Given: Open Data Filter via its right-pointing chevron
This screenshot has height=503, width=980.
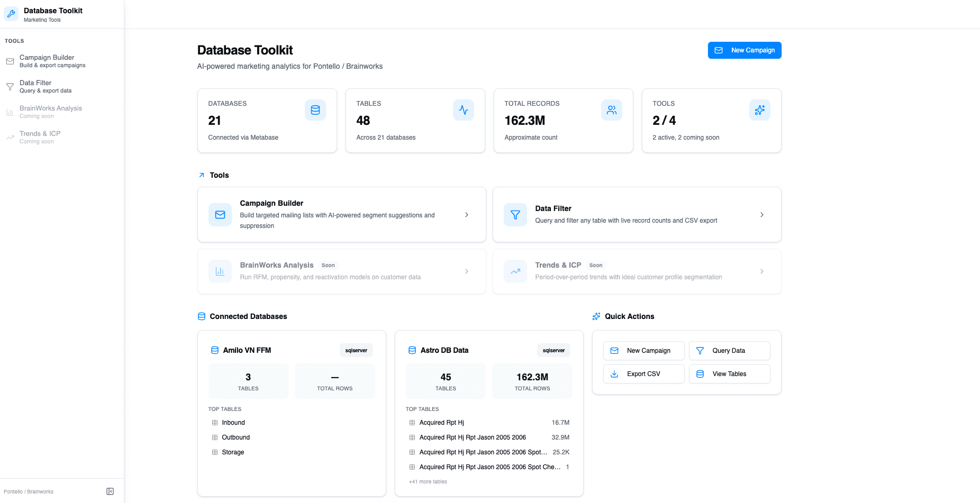Looking at the screenshot, I should coord(762,215).
